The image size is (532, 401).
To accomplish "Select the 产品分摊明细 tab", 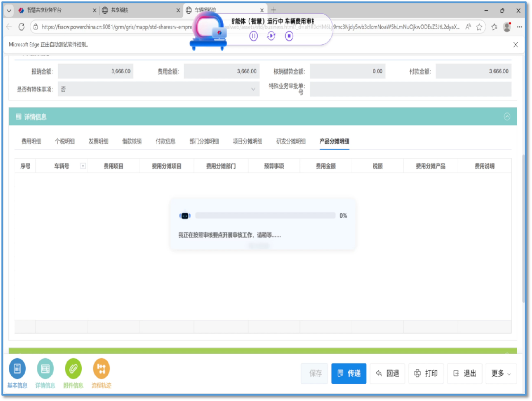I will (334, 141).
